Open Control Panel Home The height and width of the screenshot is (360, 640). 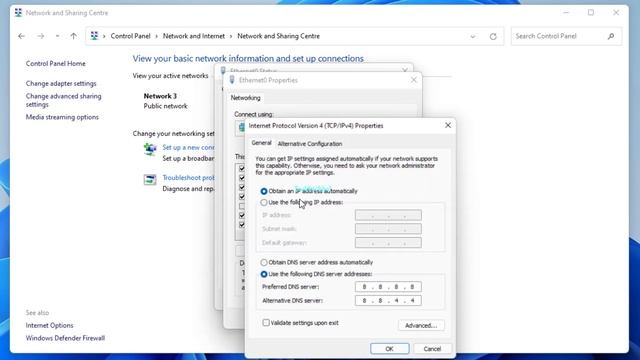[x=56, y=64]
